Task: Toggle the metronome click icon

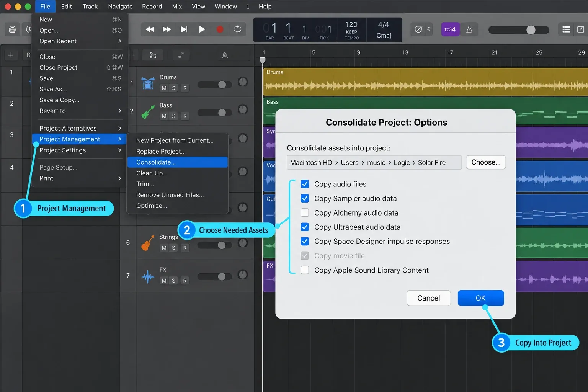Action: 469,29
